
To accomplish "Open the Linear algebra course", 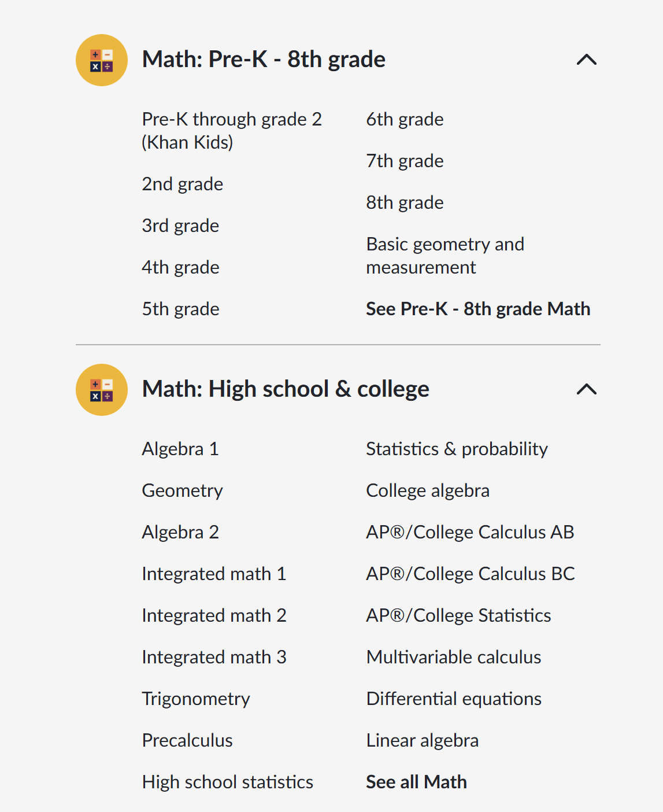I will (x=422, y=740).
